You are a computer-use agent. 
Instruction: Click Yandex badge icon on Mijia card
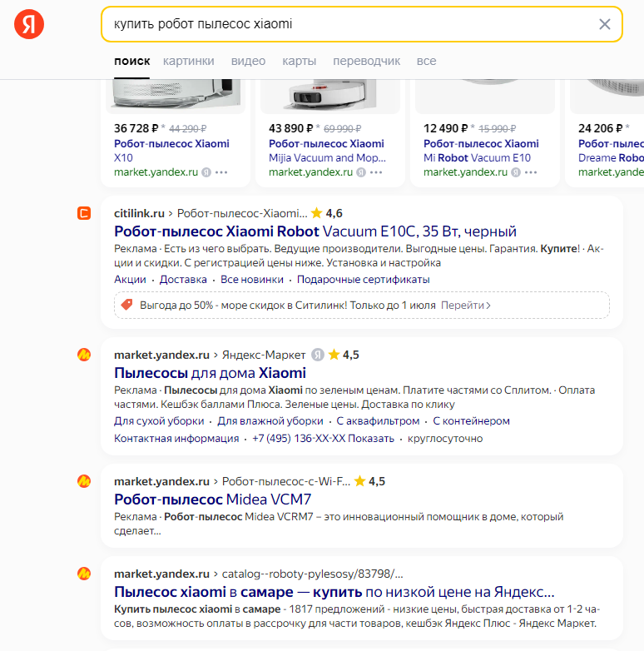point(361,172)
